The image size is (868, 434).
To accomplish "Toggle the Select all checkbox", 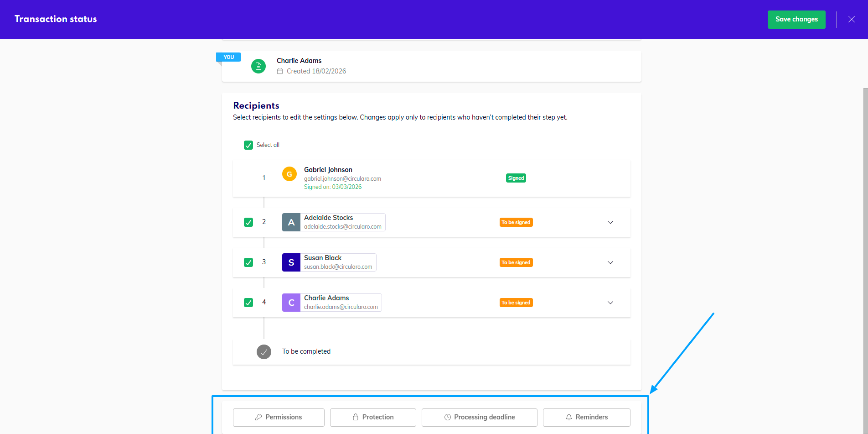I will coord(248,145).
